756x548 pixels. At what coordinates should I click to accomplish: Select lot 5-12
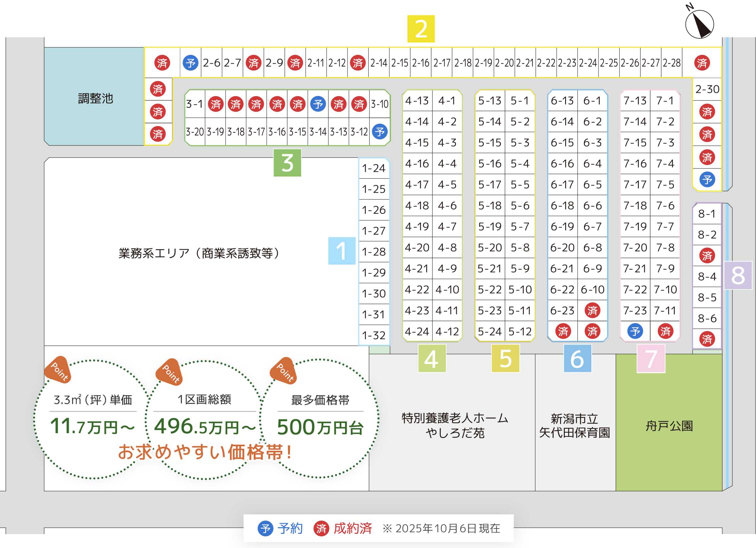tap(520, 331)
